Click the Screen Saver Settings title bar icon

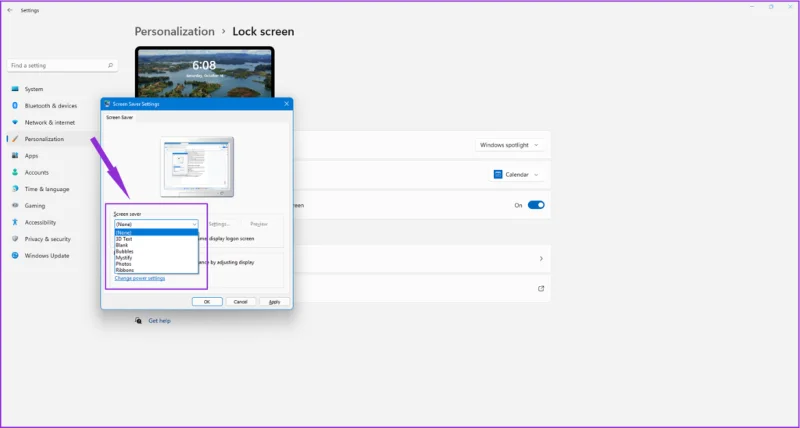pyautogui.click(x=108, y=104)
